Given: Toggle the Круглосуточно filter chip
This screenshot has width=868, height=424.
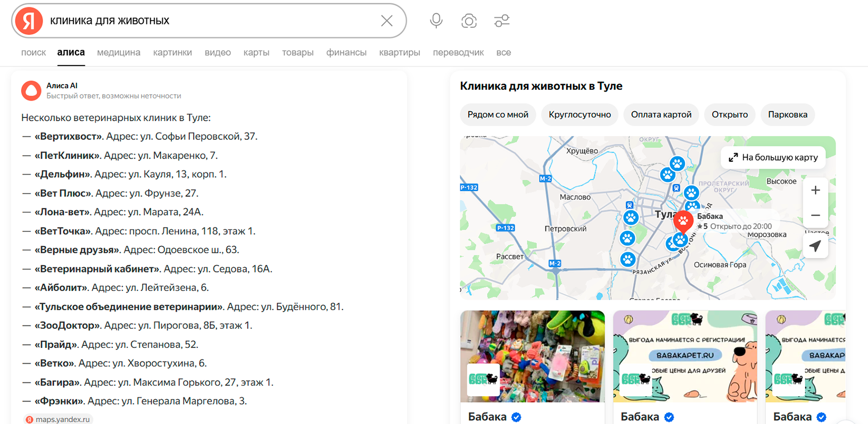Looking at the screenshot, I should coord(580,114).
